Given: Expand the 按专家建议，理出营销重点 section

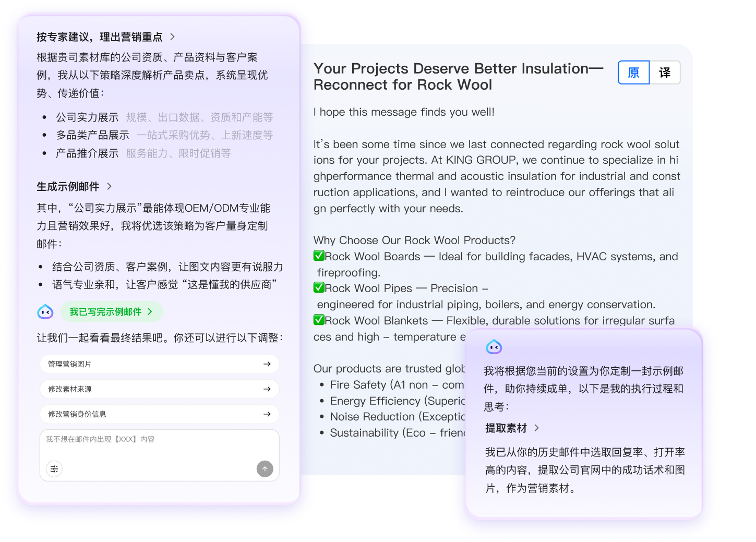Looking at the screenshot, I should tap(104, 37).
